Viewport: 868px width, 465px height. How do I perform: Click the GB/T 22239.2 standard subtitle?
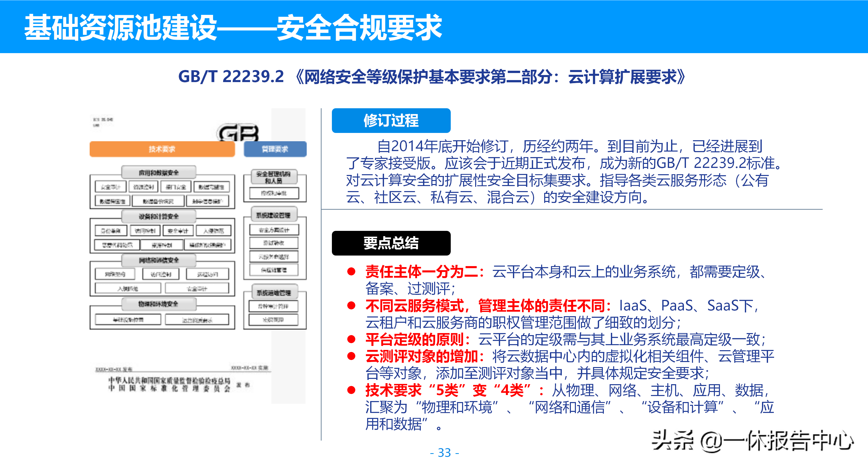[x=432, y=77]
